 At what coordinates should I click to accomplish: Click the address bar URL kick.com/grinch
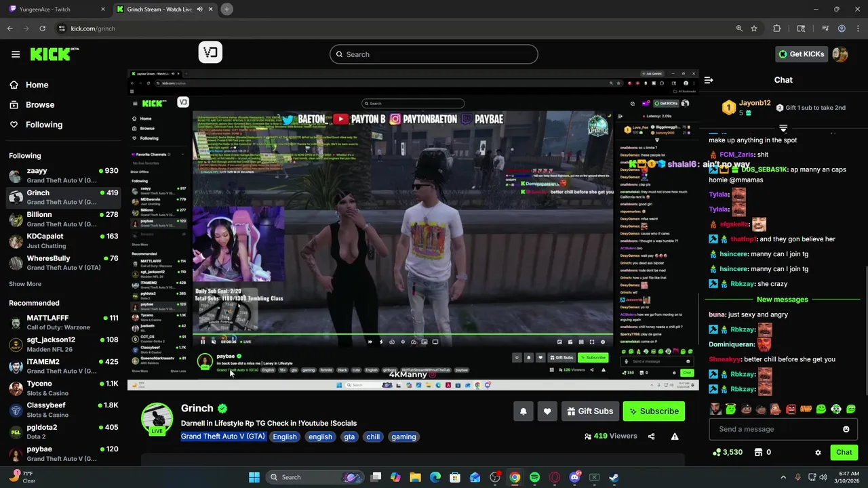pyautogui.click(x=93, y=28)
